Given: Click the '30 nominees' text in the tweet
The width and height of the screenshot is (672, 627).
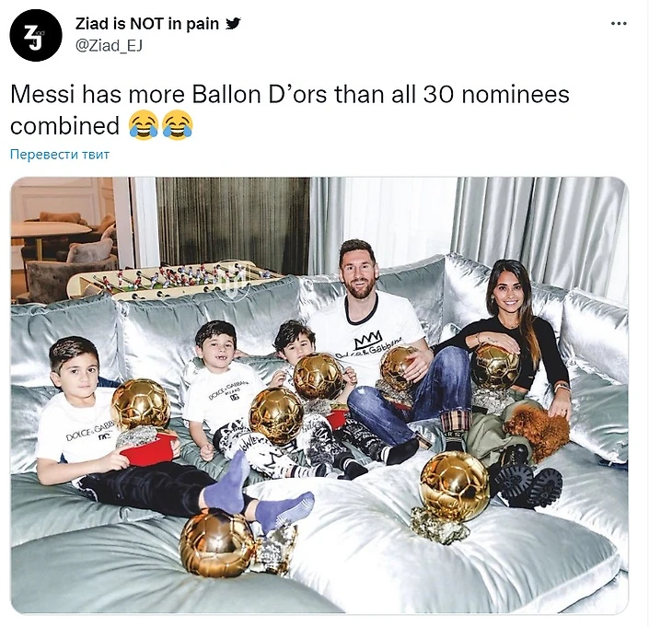Looking at the screenshot, I should [496, 94].
